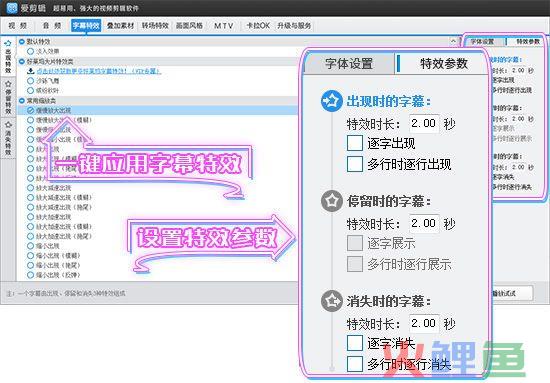Enable the 多行时逐行消失 checkbox
This screenshot has height=383, width=550.
click(355, 364)
